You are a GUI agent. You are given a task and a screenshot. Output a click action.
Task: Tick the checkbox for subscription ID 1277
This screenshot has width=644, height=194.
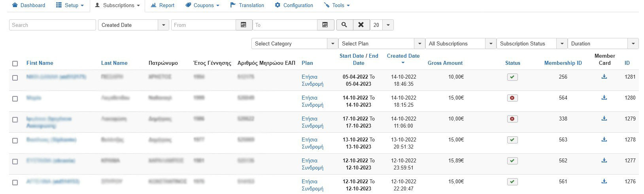pyautogui.click(x=15, y=162)
